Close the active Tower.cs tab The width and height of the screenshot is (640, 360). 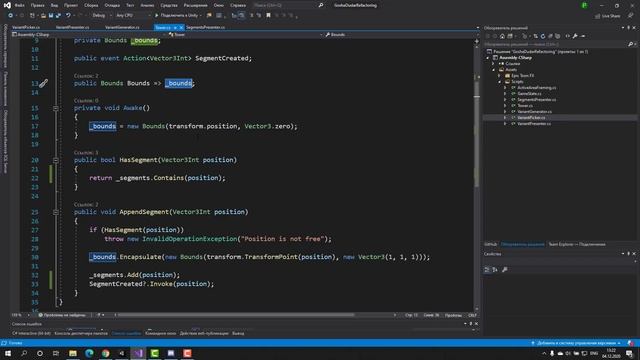(181, 27)
